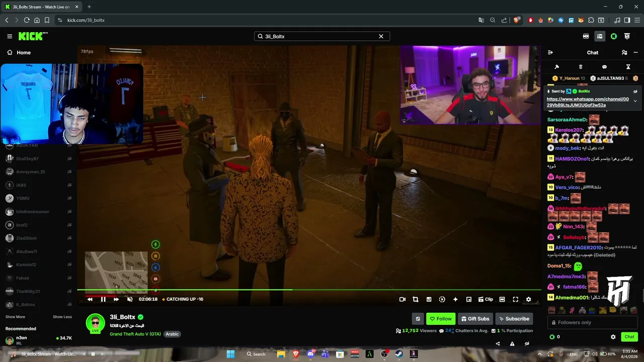Click the crossed-eye hide icon below viewers
Viewport: 644px width, 362px height.
pos(527,344)
